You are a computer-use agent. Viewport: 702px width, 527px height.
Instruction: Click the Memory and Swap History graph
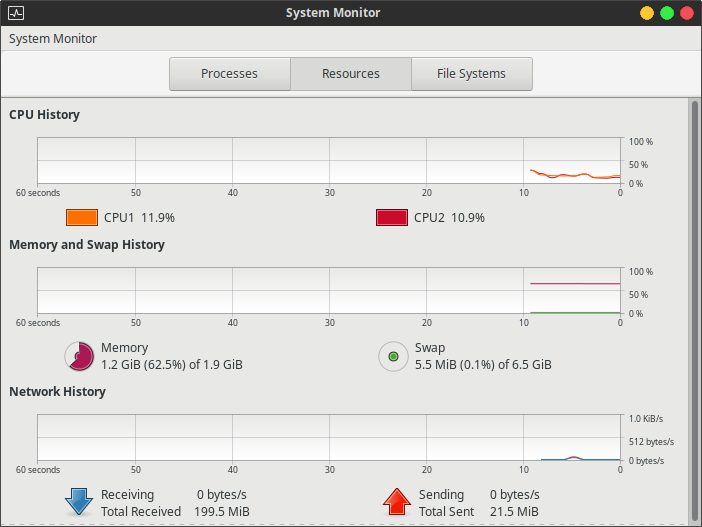coord(329,291)
